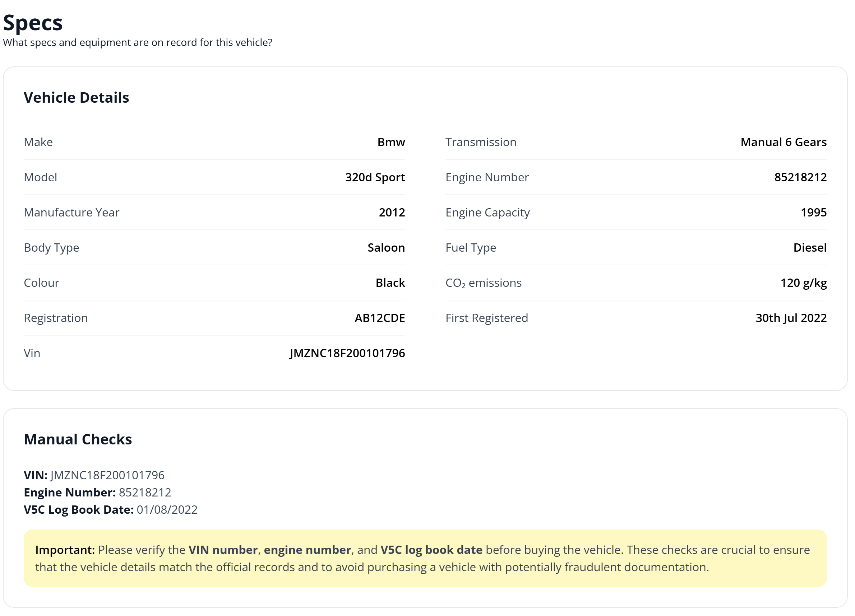855x616 pixels.
Task: Select the VIN value JMZNC18F200101796 in table
Action: (347, 353)
